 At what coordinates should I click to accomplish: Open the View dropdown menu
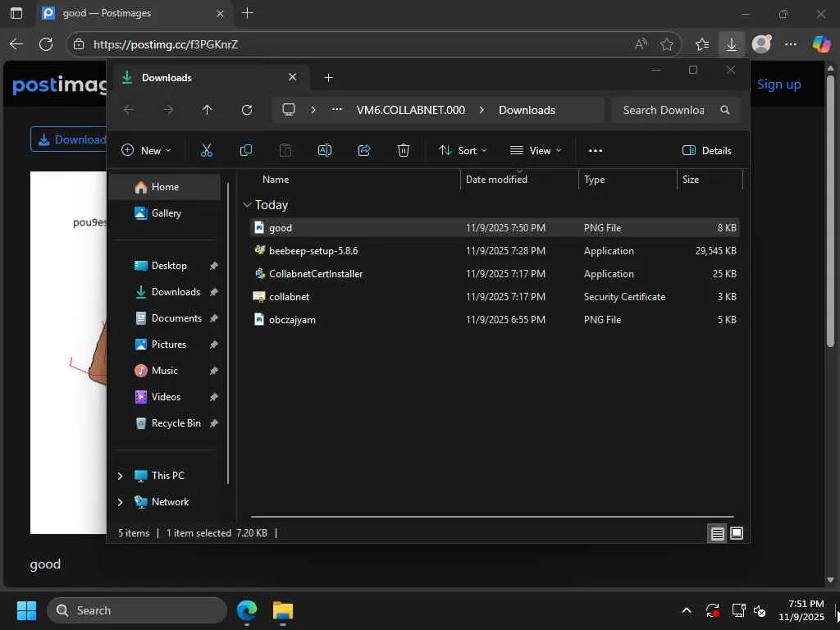536,150
